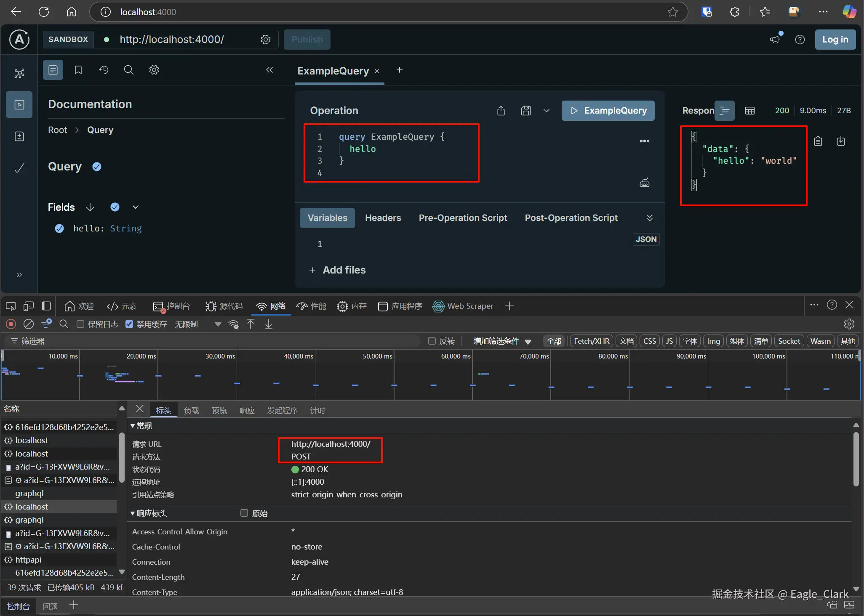Toggle the 保留日志 checkbox
This screenshot has height=616, width=864.
coord(80,324)
